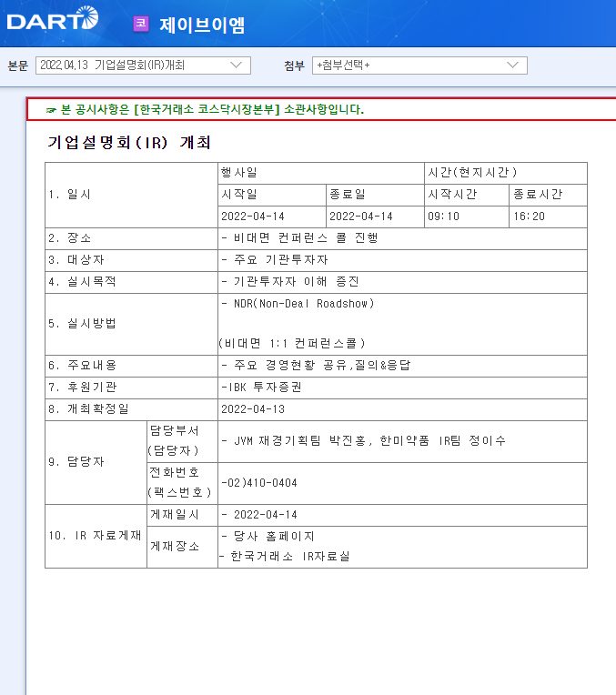Click the 기업설명회(IR) 개최 title
The image size is (616, 695).
tap(128, 142)
